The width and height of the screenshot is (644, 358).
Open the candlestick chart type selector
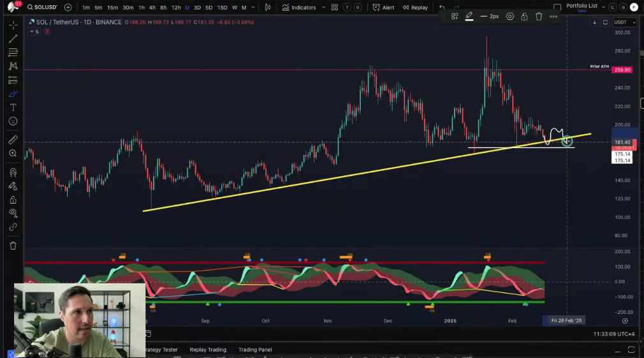tap(268, 8)
